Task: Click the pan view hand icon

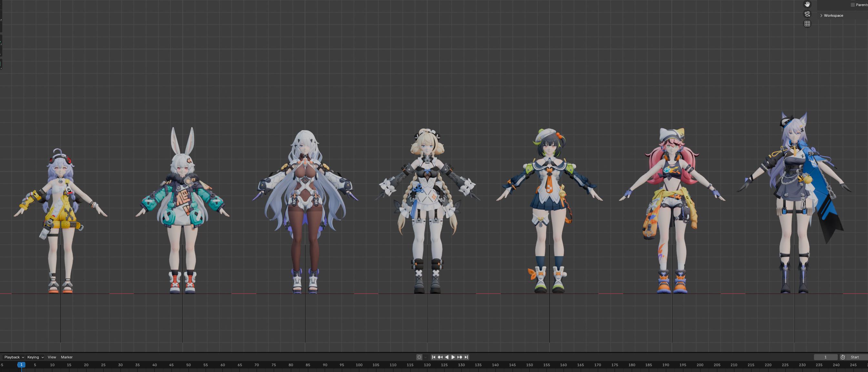Action: click(807, 5)
